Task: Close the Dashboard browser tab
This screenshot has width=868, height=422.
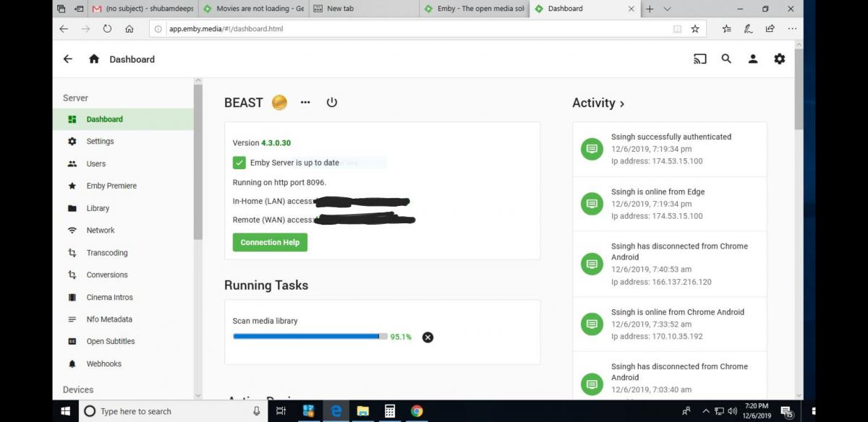Action: pos(631,9)
